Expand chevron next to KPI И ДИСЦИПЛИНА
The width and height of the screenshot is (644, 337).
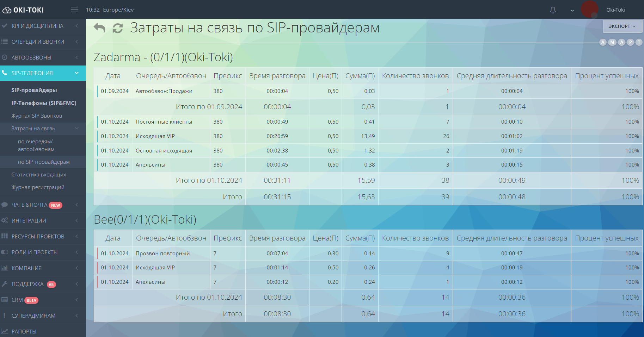pos(77,26)
